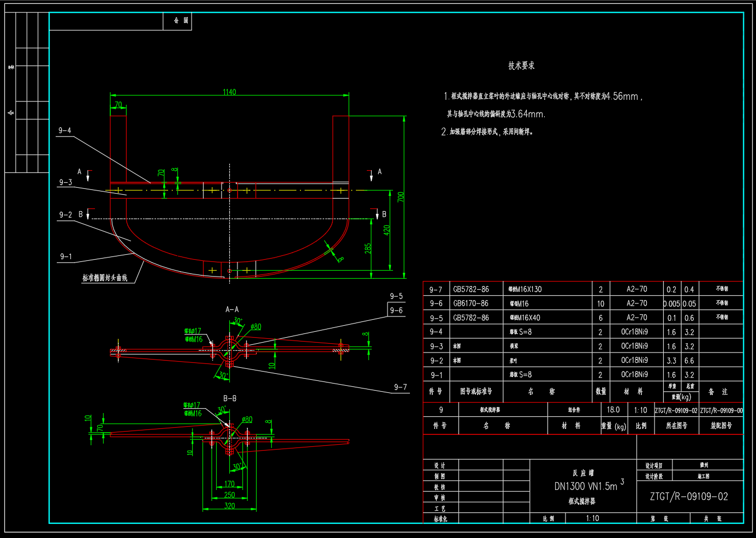This screenshot has width=756, height=538.
Task: Click the 标准椭圆封头曲线 annotation
Action: 105,278
